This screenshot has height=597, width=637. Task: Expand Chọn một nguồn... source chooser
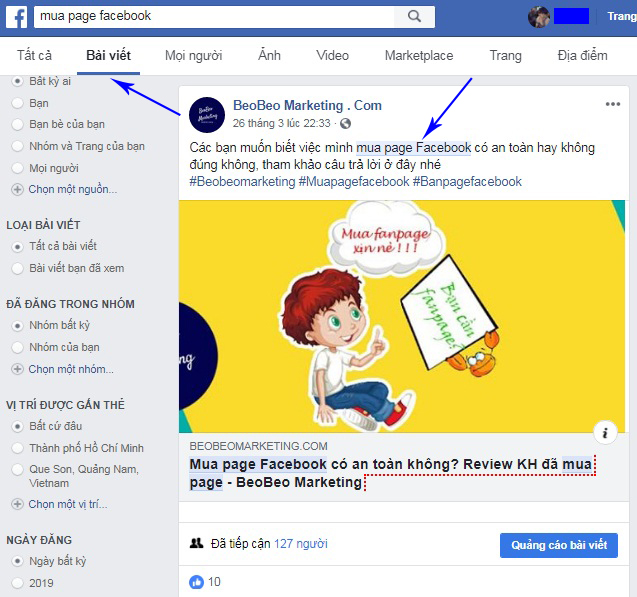pos(73,190)
